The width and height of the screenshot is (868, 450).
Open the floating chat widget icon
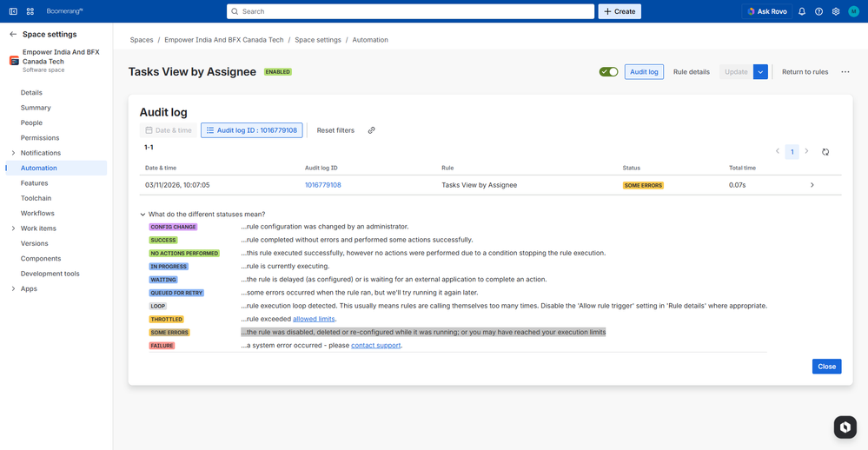tap(845, 427)
